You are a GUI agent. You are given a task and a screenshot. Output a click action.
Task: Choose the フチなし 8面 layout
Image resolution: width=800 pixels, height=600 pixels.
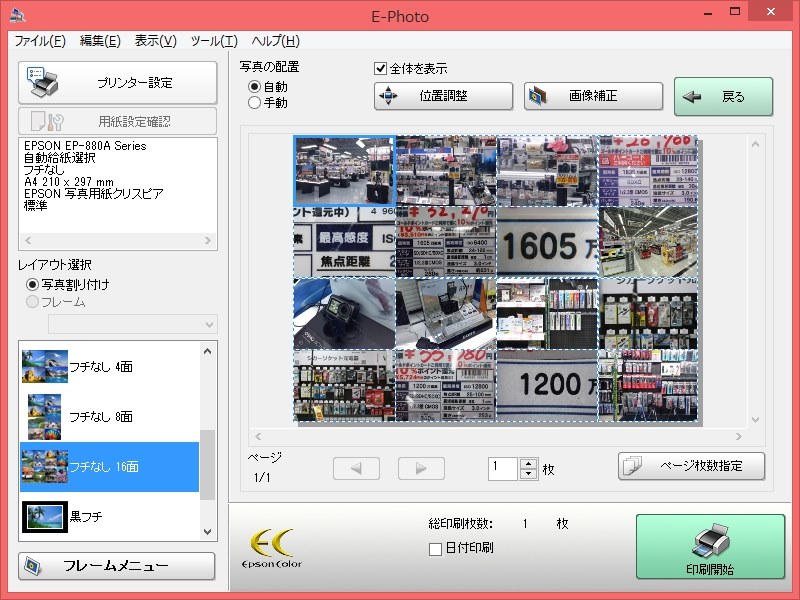[x=109, y=416]
